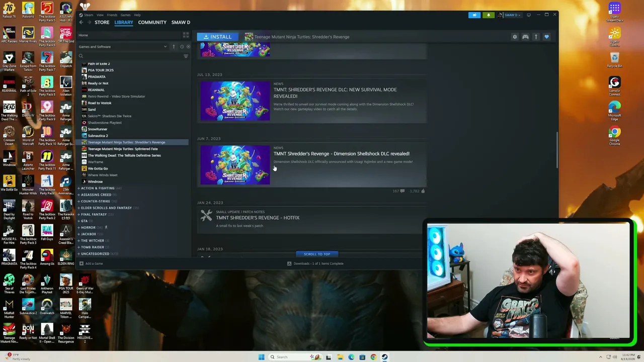Click Add a Game

point(91,263)
